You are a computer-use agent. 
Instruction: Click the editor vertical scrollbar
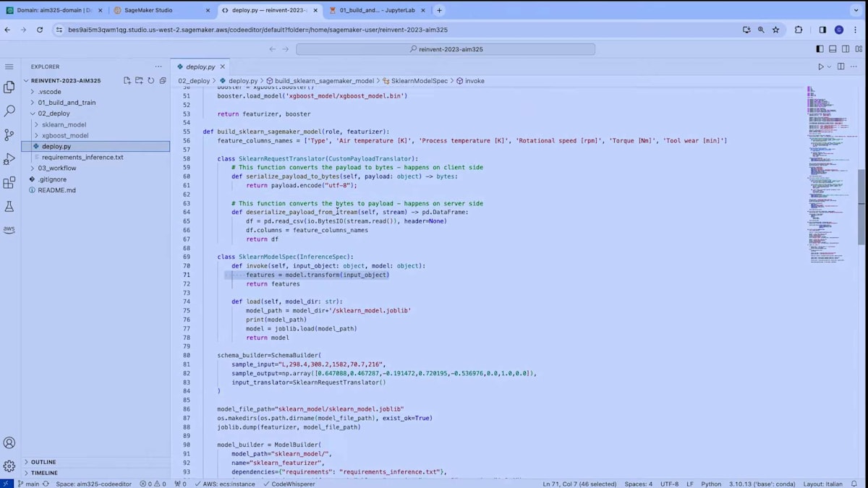(861, 207)
